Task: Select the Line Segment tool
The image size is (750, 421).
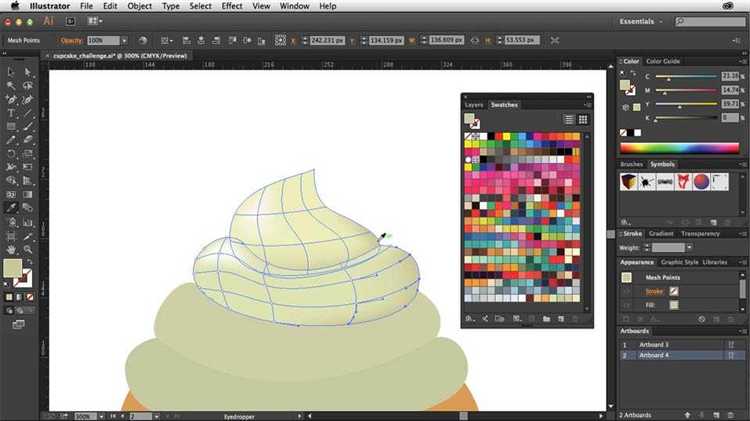Action: pyautogui.click(x=28, y=113)
